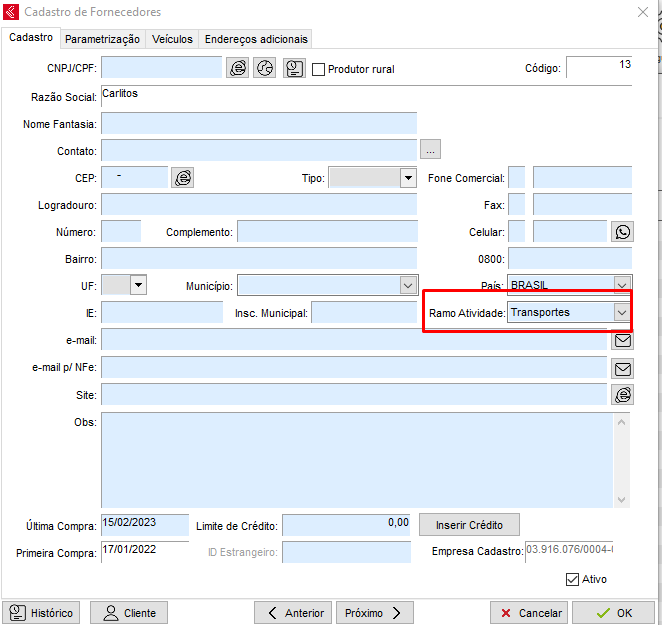The height and width of the screenshot is (625, 662).
Task: Search address using the CEP web icon
Action: tap(182, 177)
